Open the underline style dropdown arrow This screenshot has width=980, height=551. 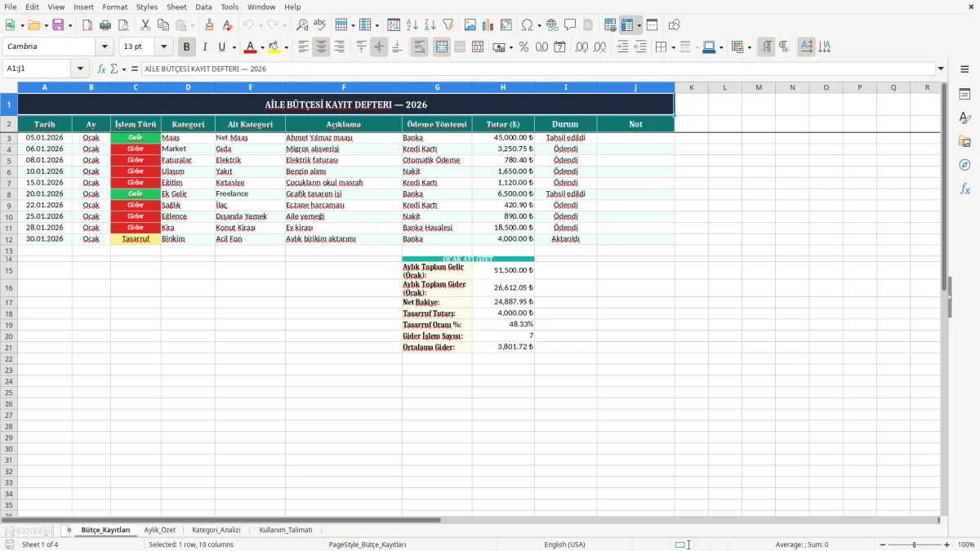234,47
